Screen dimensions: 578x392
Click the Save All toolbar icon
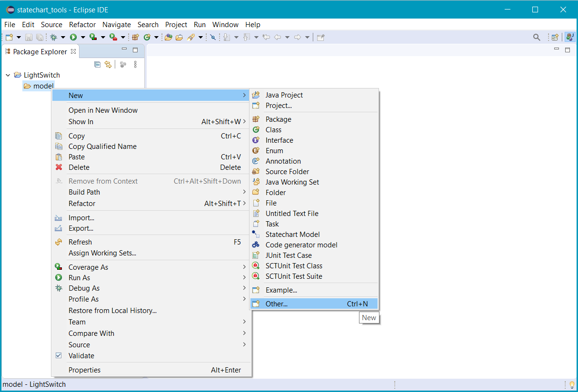pos(40,37)
